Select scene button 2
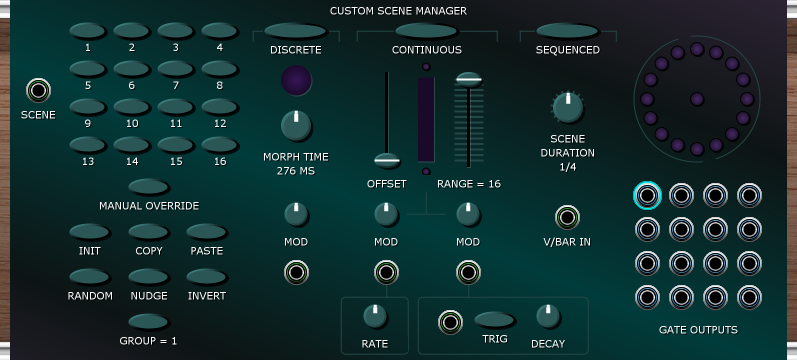 click(132, 31)
